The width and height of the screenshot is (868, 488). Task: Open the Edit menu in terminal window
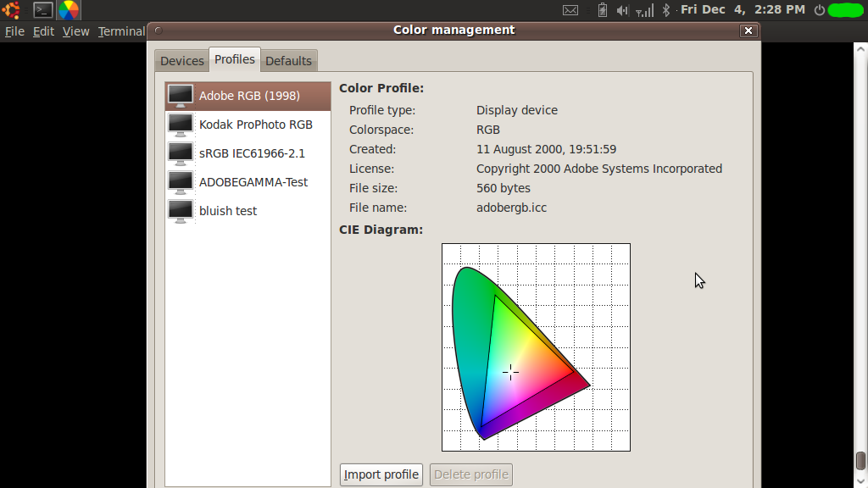tap(43, 31)
